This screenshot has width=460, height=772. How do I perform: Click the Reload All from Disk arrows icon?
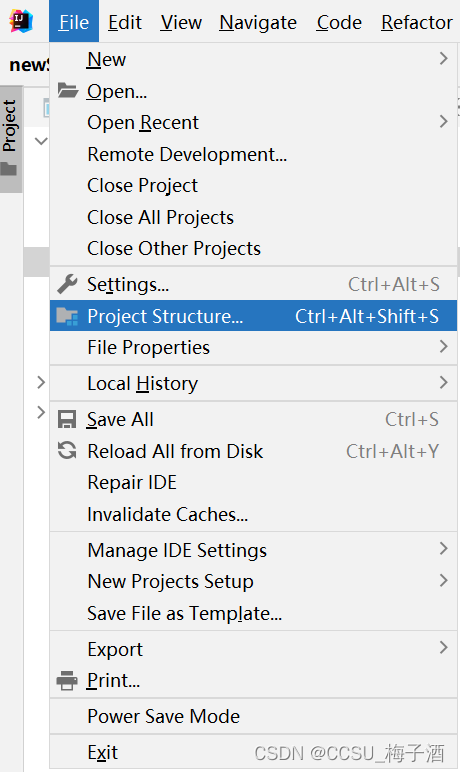(x=67, y=450)
